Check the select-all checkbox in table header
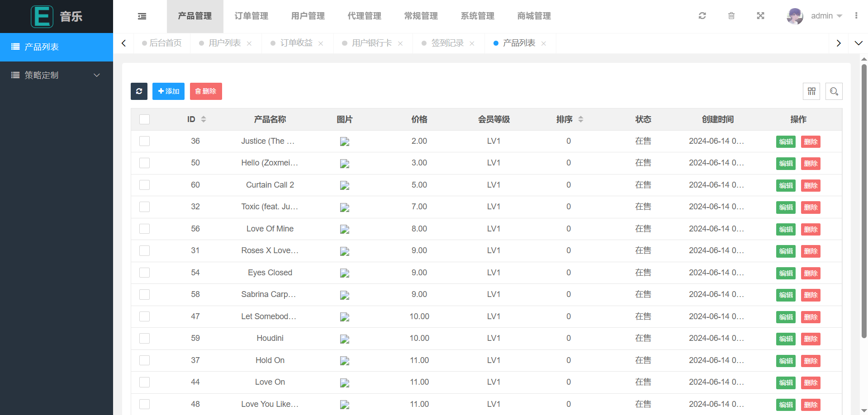 click(144, 119)
